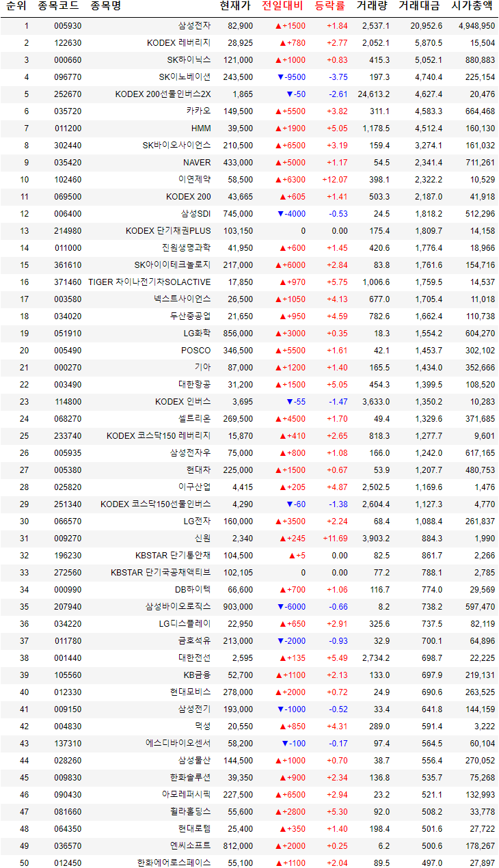Viewport: 499px width, 868px height.
Task: Select the KODEX 200 name in row 11
Action: point(189,197)
